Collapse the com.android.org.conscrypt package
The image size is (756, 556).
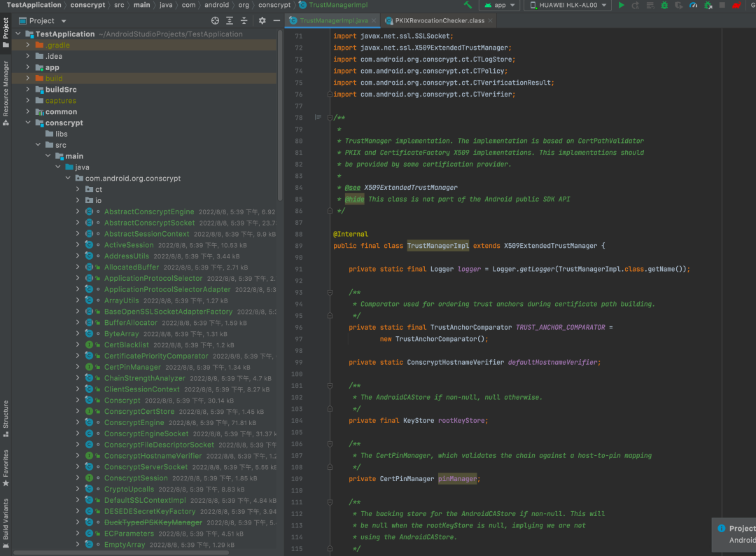68,178
